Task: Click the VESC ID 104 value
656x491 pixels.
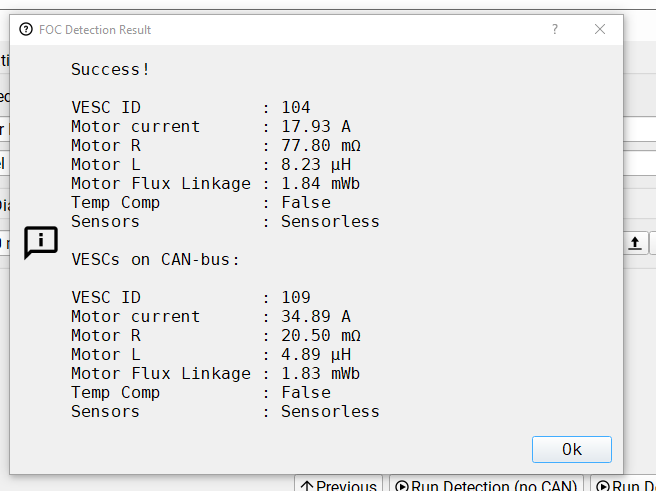Action: point(296,107)
